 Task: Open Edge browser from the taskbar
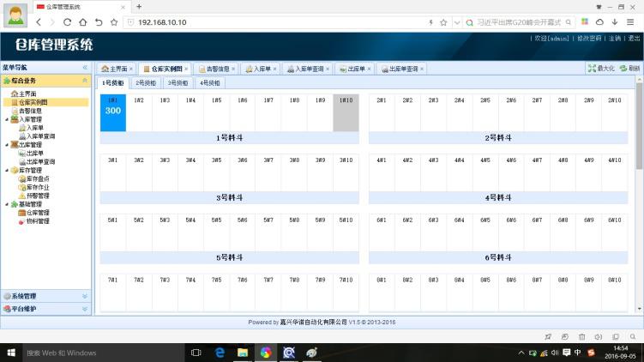[x=220, y=353]
